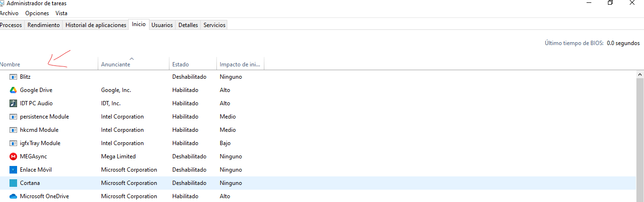Restore down the Task Manager window
Viewport: 644px width, 202px height.
[x=610, y=3]
